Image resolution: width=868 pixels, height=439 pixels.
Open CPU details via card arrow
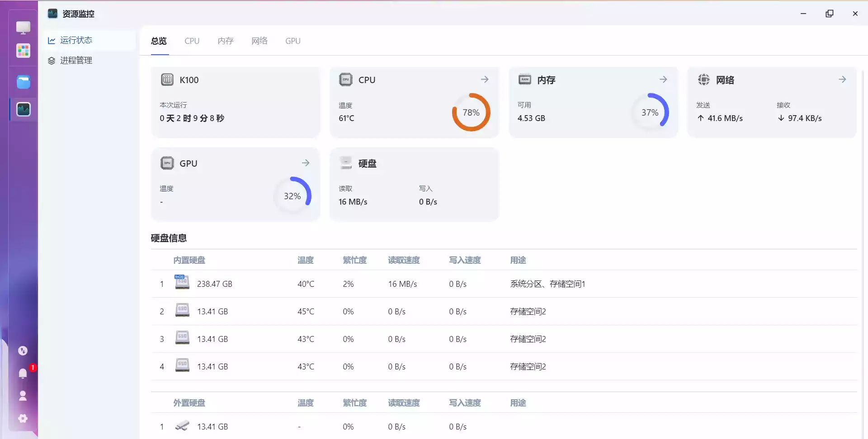[x=485, y=79]
